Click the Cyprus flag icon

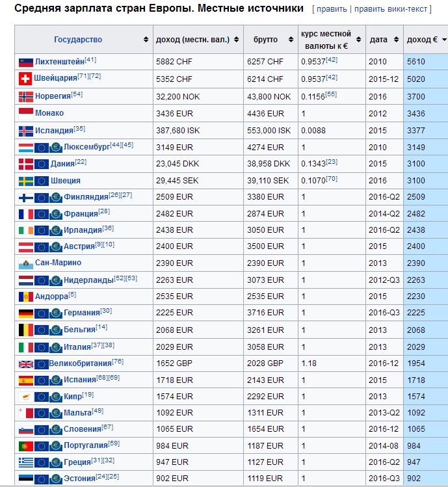[x=25, y=397]
